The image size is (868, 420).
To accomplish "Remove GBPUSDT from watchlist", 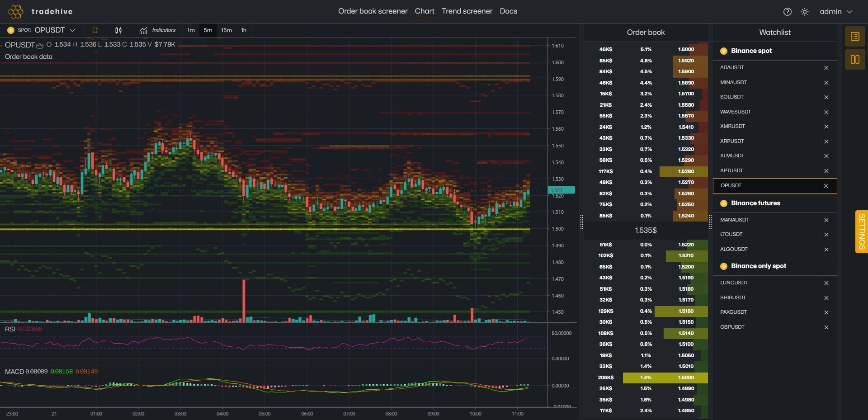I will point(826,327).
